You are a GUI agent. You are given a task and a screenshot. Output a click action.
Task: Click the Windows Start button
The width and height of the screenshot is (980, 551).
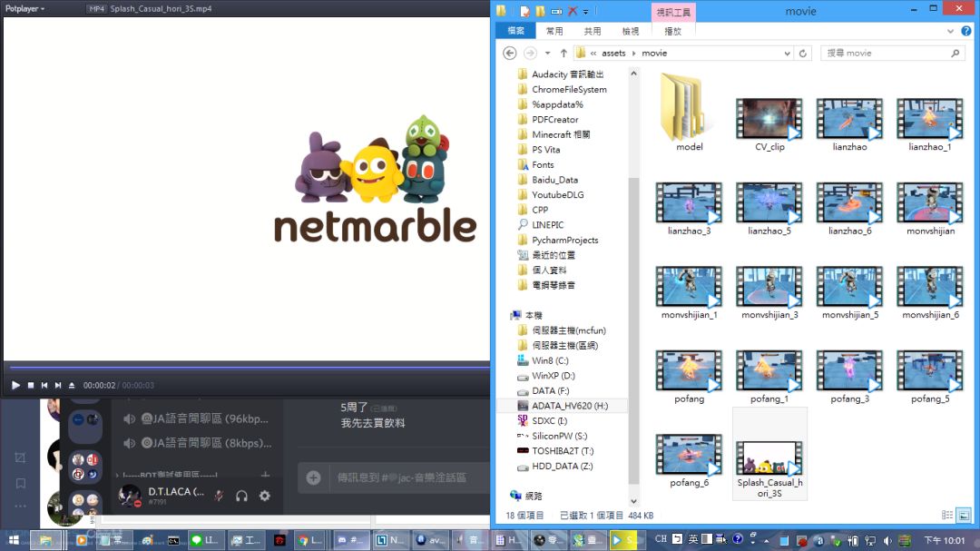[x=13, y=540]
